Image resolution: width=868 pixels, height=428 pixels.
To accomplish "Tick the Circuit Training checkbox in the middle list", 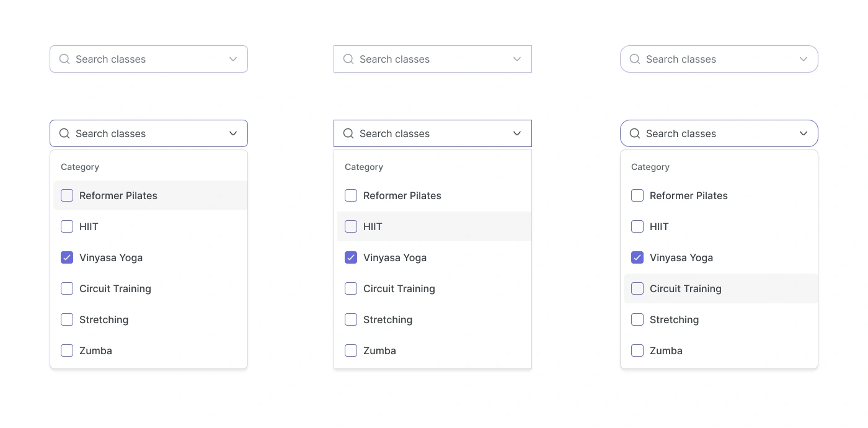I will pyautogui.click(x=351, y=288).
